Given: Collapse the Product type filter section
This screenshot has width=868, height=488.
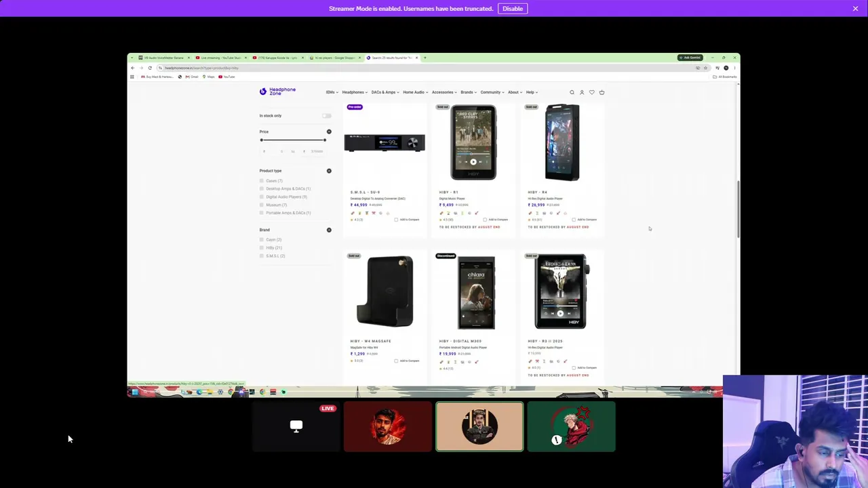Looking at the screenshot, I should coord(329,171).
